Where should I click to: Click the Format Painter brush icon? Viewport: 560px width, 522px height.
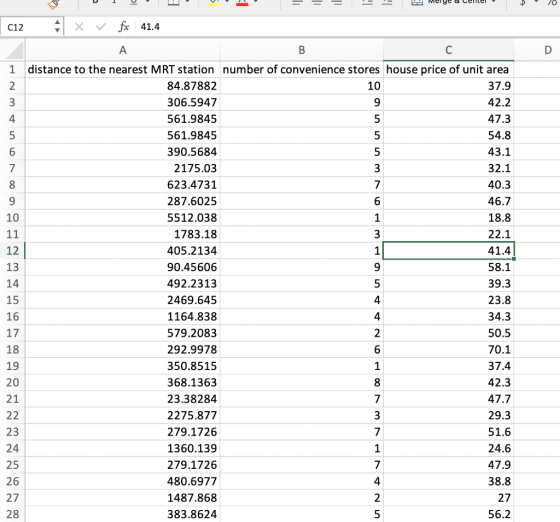coord(53,4)
